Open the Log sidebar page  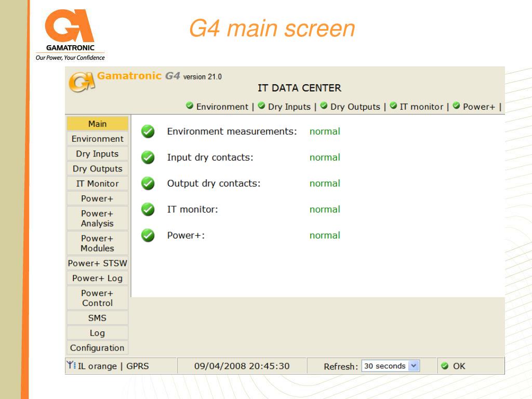click(x=97, y=333)
